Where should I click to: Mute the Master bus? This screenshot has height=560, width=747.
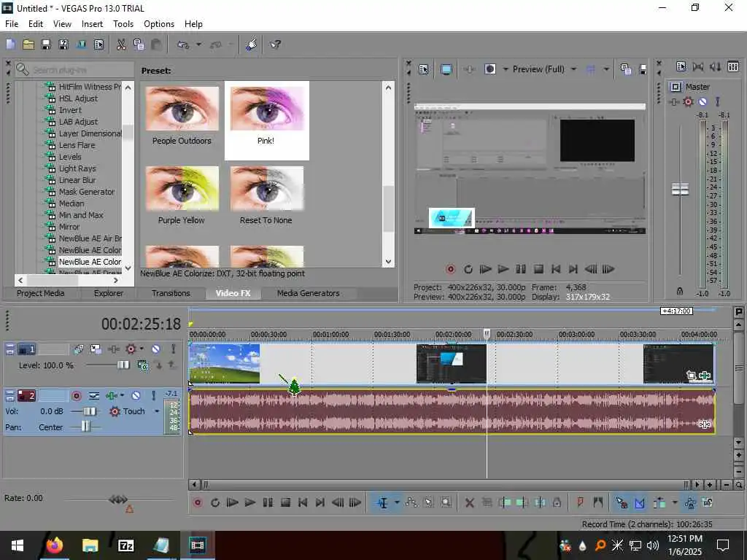click(x=703, y=102)
